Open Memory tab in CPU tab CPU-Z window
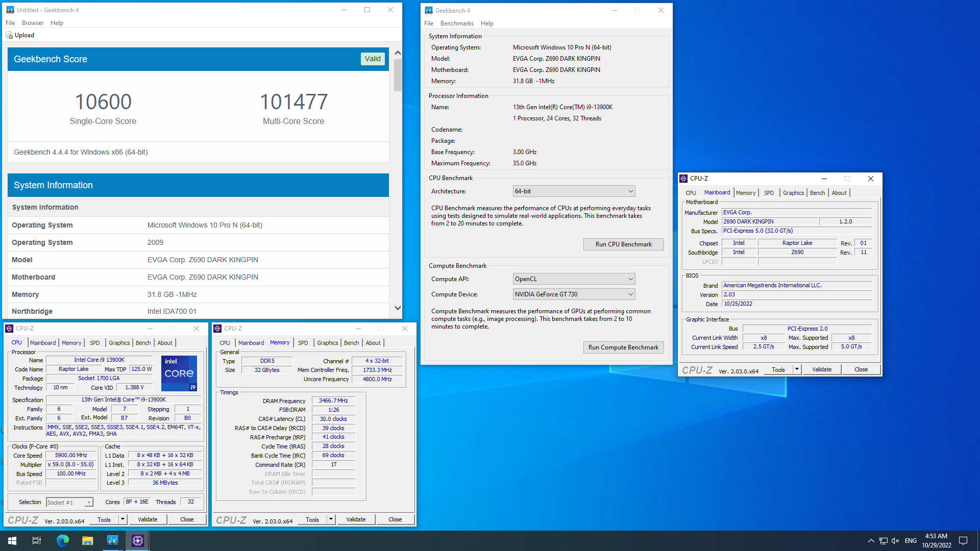 [71, 343]
